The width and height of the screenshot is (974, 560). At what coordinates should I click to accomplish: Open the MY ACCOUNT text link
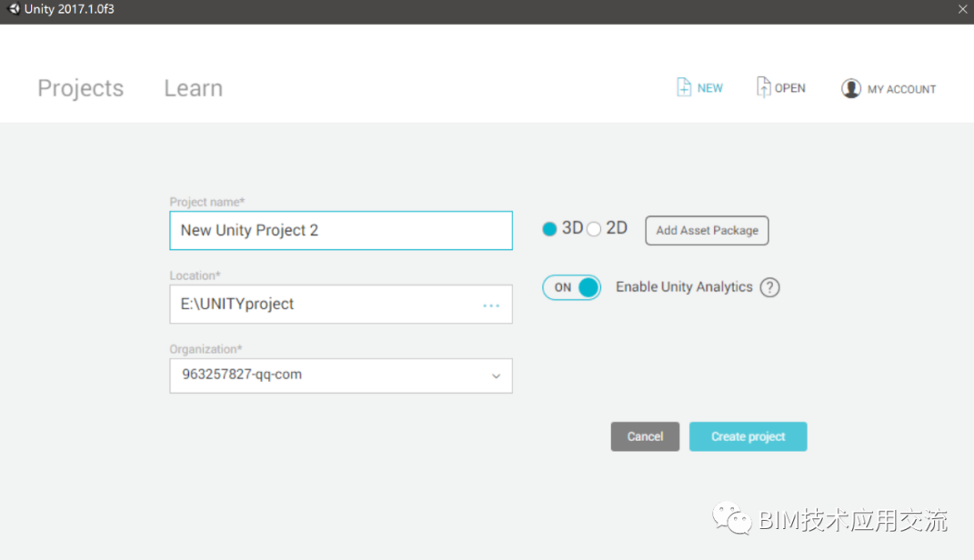(x=901, y=89)
